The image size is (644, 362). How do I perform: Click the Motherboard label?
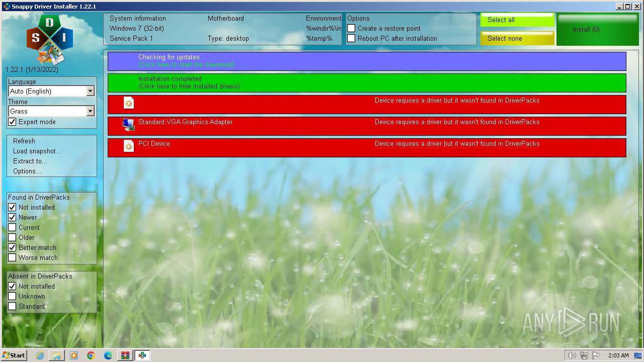tap(226, 19)
